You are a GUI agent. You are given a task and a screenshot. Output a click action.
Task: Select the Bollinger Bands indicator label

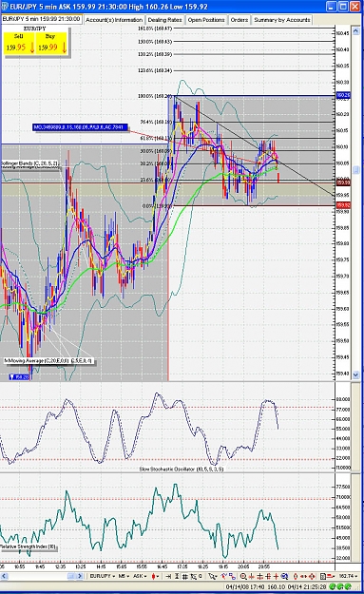coord(29,163)
